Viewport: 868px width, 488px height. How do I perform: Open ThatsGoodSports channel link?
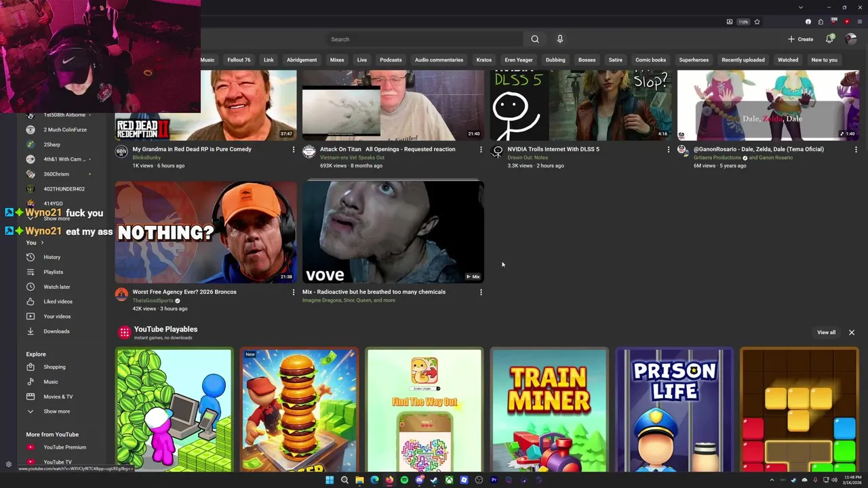153,300
